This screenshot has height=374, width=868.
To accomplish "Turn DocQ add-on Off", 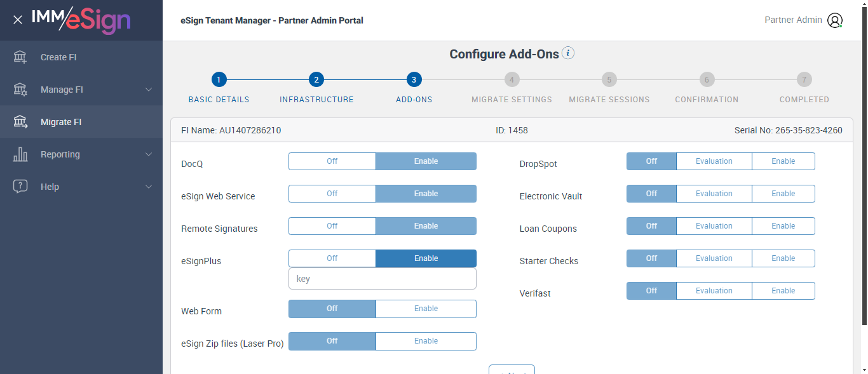I will pyautogui.click(x=332, y=161).
